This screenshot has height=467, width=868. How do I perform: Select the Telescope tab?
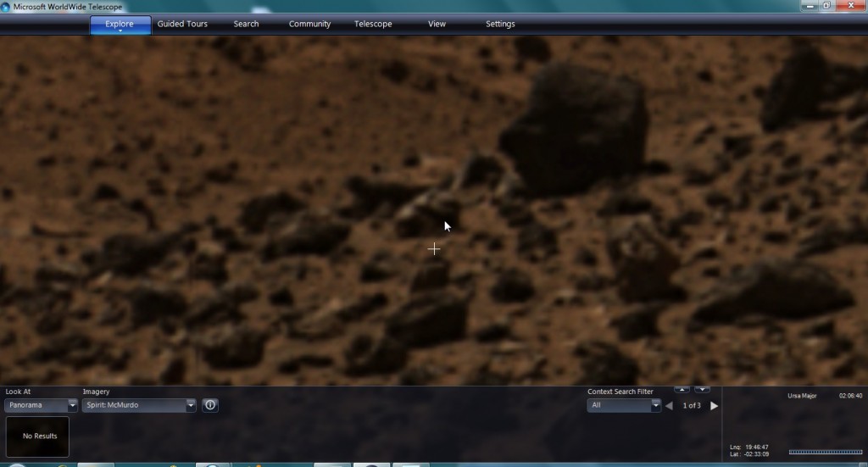pos(373,24)
